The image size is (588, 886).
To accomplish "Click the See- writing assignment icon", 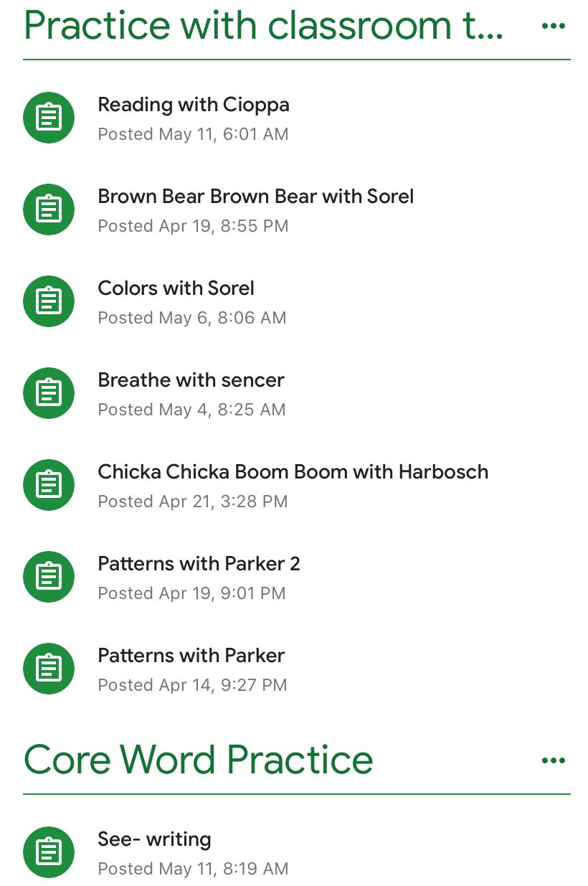I will tap(49, 852).
